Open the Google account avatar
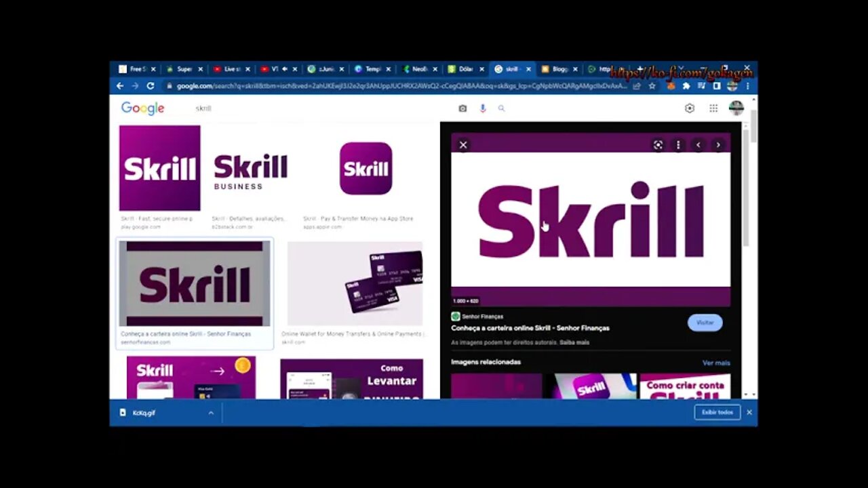This screenshot has width=868, height=488. point(736,108)
